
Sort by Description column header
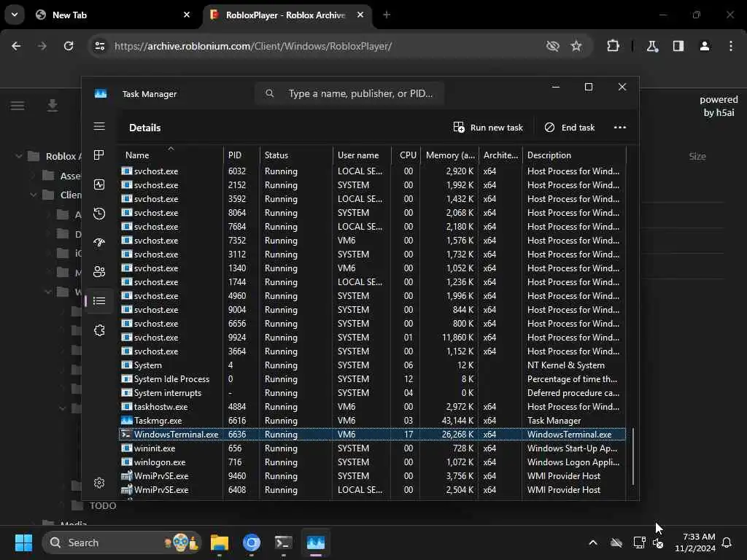(574, 155)
